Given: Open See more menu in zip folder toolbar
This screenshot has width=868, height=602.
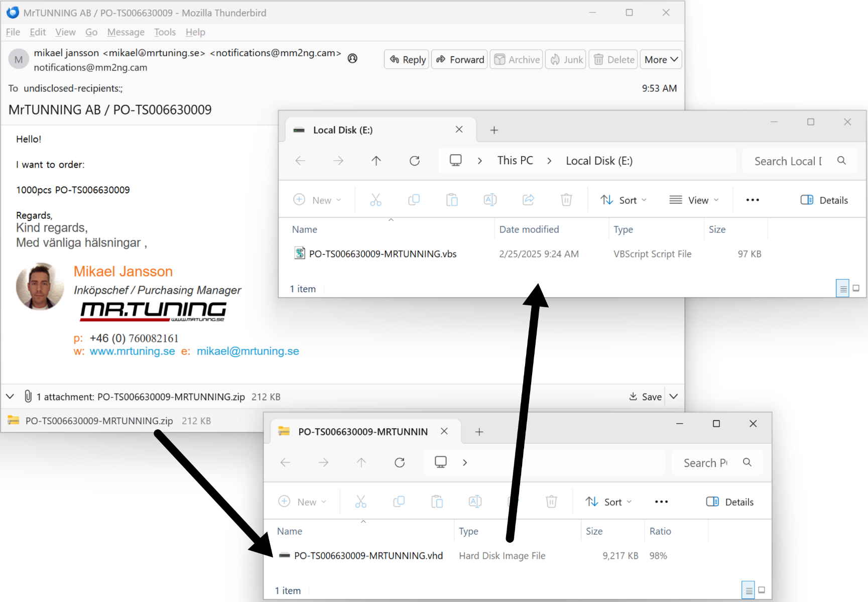Looking at the screenshot, I should [x=661, y=502].
